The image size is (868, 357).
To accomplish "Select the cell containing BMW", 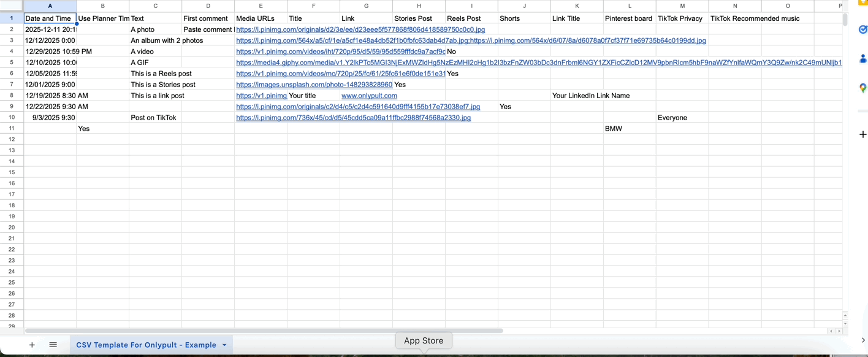I will click(629, 129).
